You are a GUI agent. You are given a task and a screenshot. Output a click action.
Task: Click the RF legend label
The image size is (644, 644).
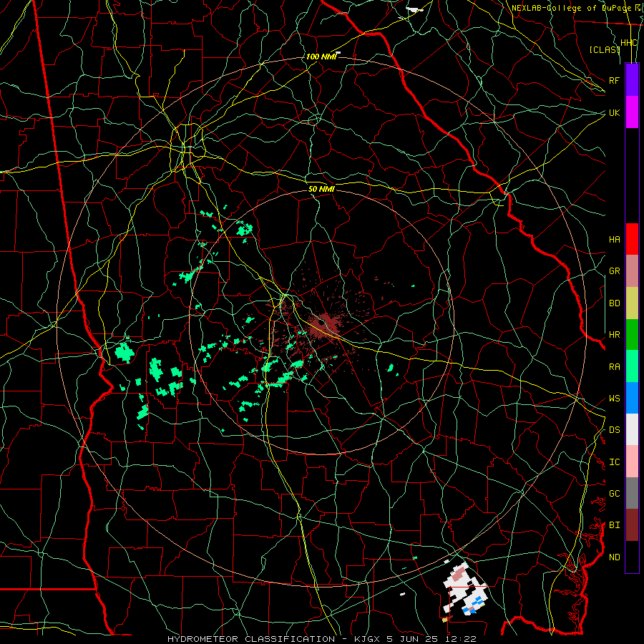pos(614,80)
